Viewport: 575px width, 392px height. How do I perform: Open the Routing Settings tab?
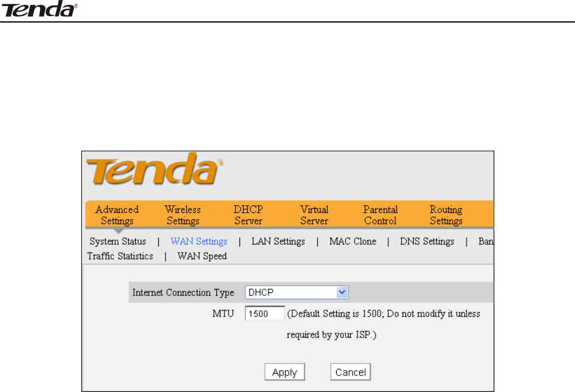tap(446, 215)
